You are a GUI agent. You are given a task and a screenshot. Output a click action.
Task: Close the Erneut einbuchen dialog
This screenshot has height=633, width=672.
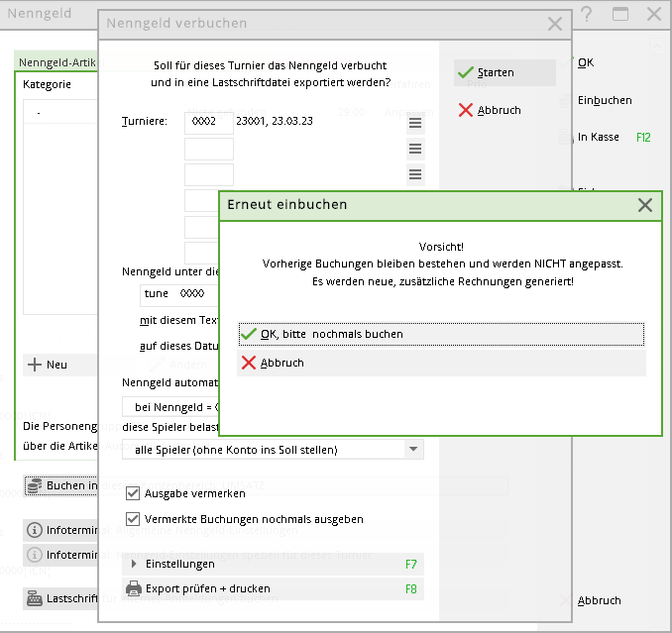click(x=645, y=205)
